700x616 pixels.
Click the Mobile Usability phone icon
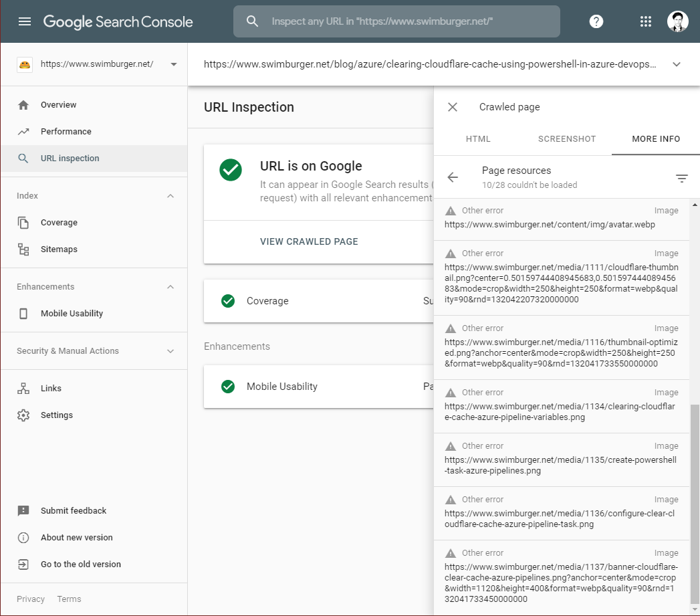(23, 314)
